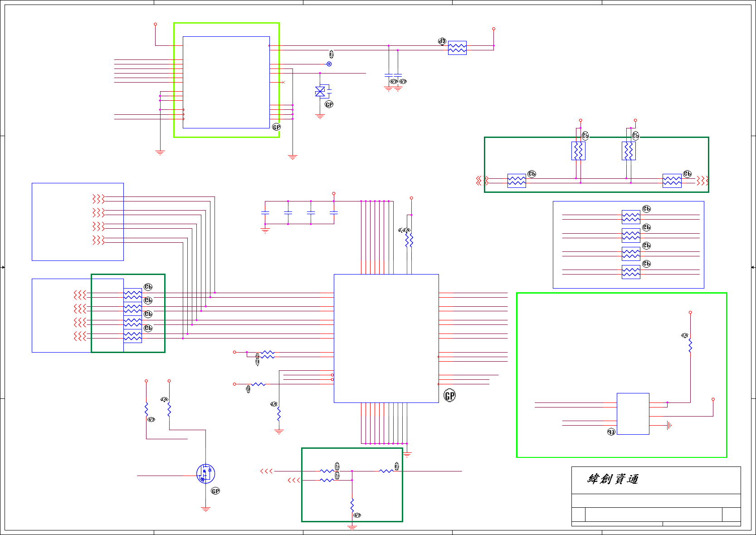Click the GP marker below the MOSFET
Viewport: 756px width, 535px height.
click(215, 491)
